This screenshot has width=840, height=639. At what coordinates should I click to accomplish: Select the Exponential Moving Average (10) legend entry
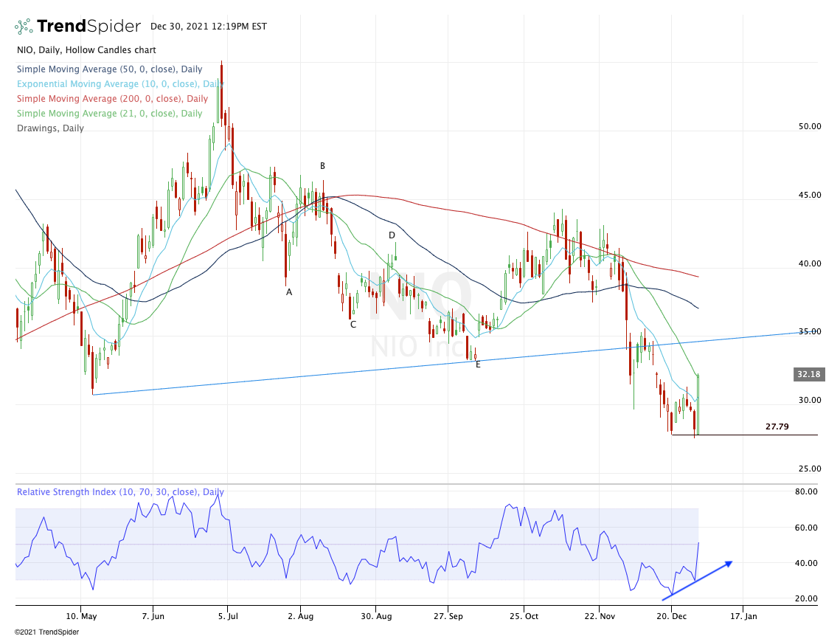(x=120, y=83)
